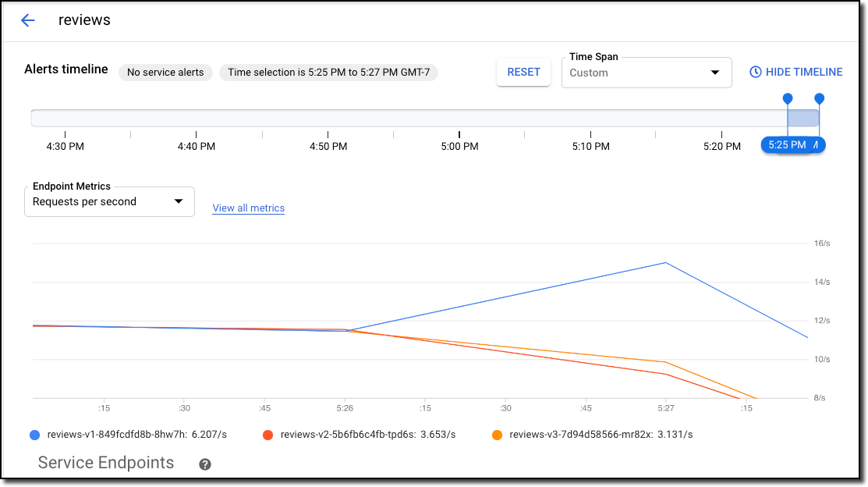Open the Endpoint Metrics dropdown

(109, 201)
